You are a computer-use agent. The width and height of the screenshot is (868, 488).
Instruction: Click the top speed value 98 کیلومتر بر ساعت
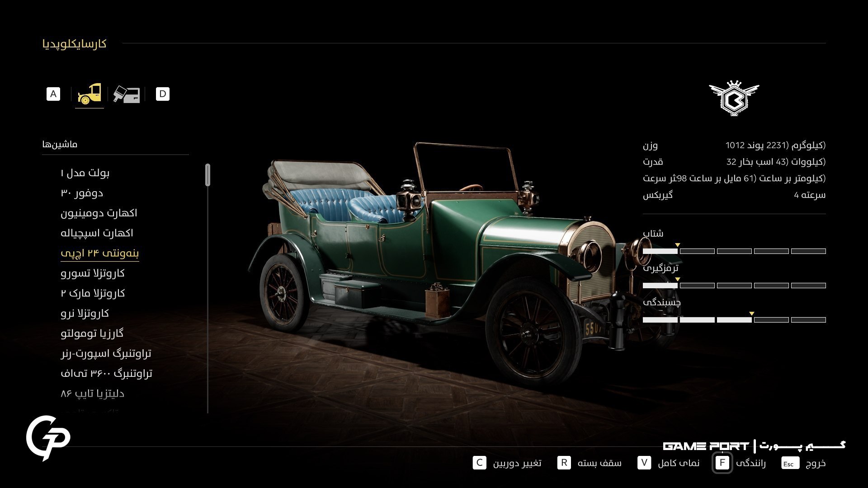pyautogui.click(x=751, y=178)
